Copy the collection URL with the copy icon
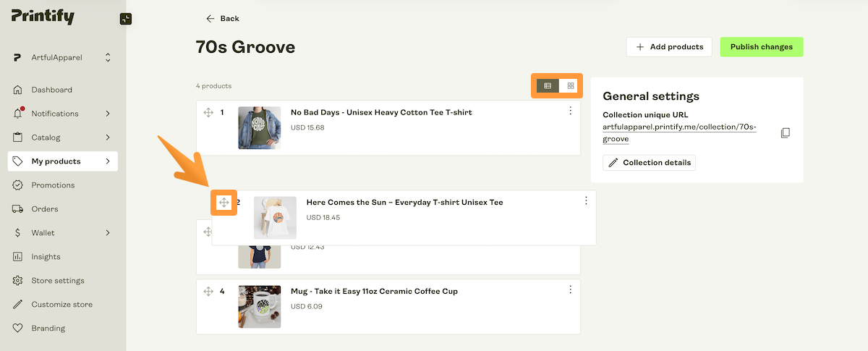The image size is (868, 351). [x=786, y=133]
